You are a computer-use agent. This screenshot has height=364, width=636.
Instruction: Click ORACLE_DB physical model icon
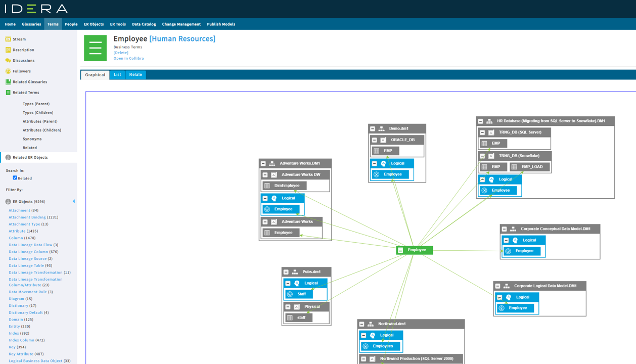tap(383, 140)
